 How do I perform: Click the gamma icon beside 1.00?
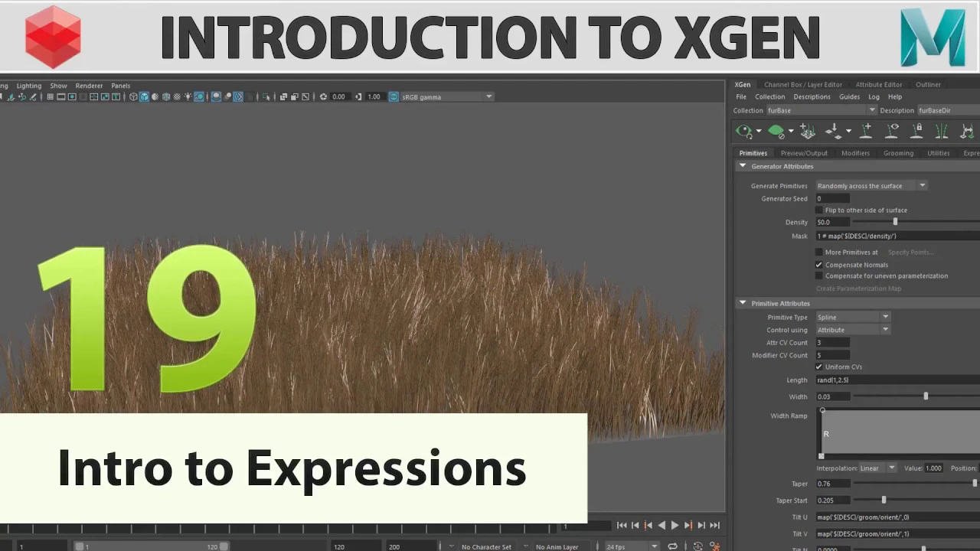coord(358,96)
